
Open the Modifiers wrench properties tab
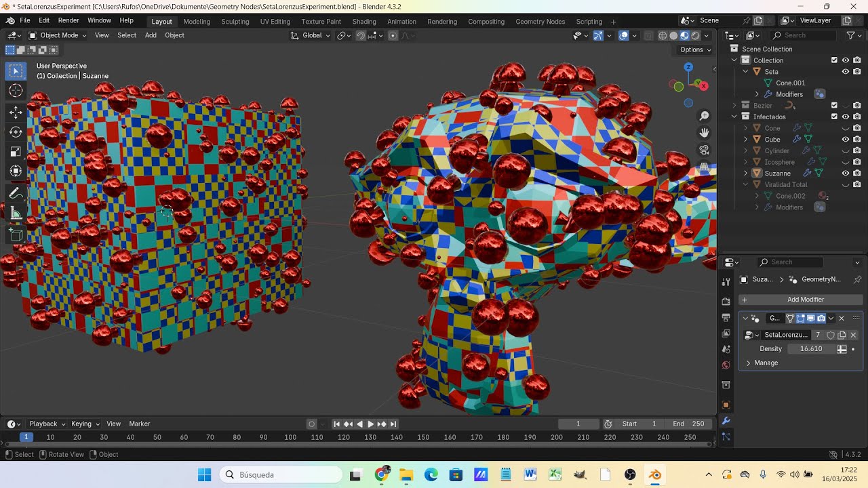coord(726,422)
